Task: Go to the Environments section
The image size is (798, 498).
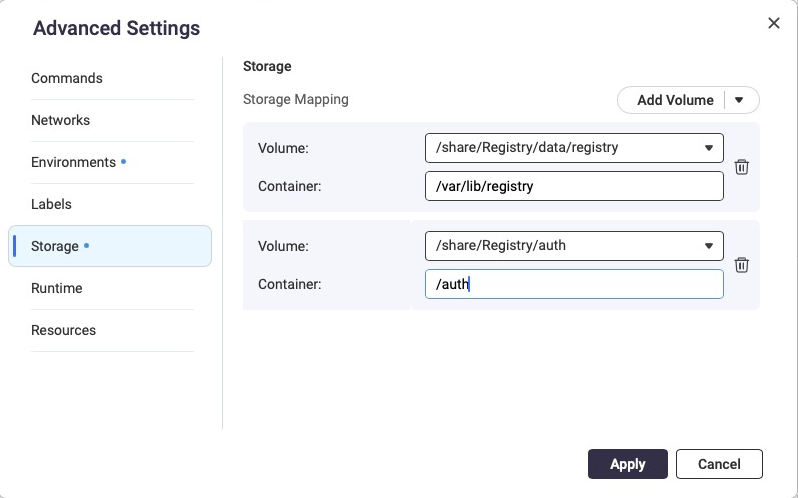Action: (74, 162)
